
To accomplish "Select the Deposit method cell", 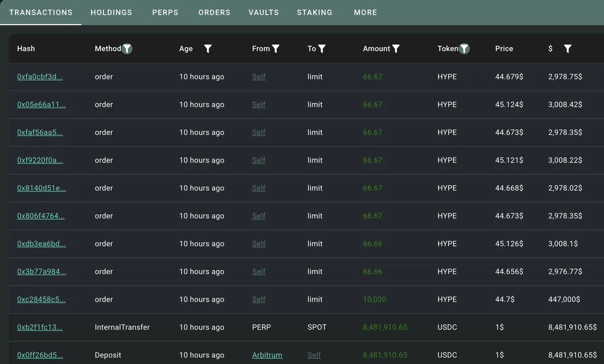I will pyautogui.click(x=108, y=355).
